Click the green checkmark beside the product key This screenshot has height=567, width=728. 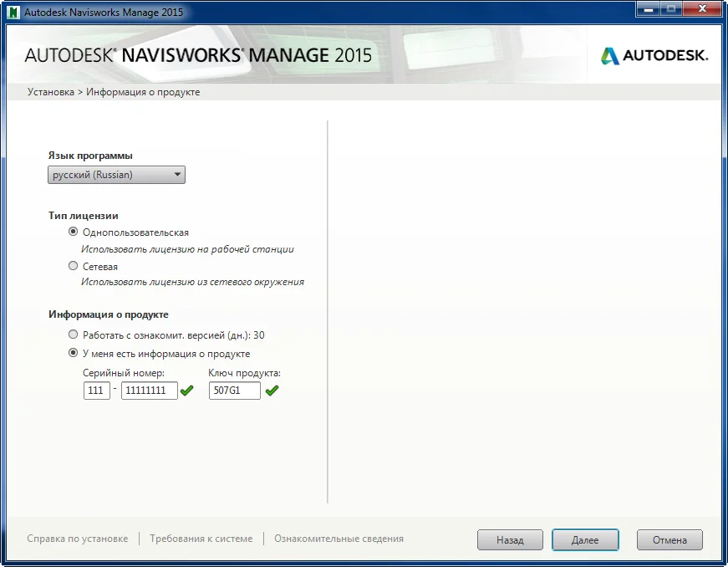[272, 391]
